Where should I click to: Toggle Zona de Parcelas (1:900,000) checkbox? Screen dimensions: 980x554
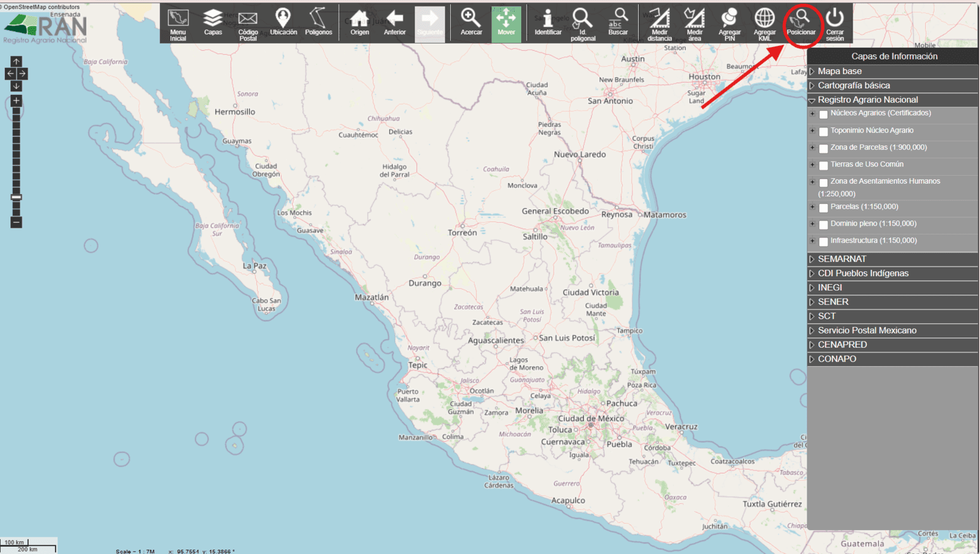[x=824, y=149]
